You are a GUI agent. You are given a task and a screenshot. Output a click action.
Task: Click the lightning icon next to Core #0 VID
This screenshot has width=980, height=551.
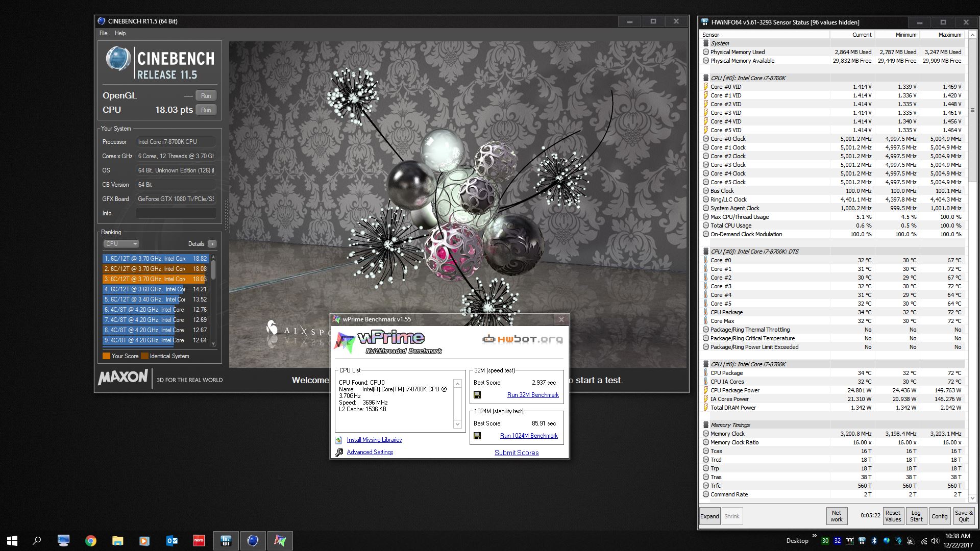(706, 87)
